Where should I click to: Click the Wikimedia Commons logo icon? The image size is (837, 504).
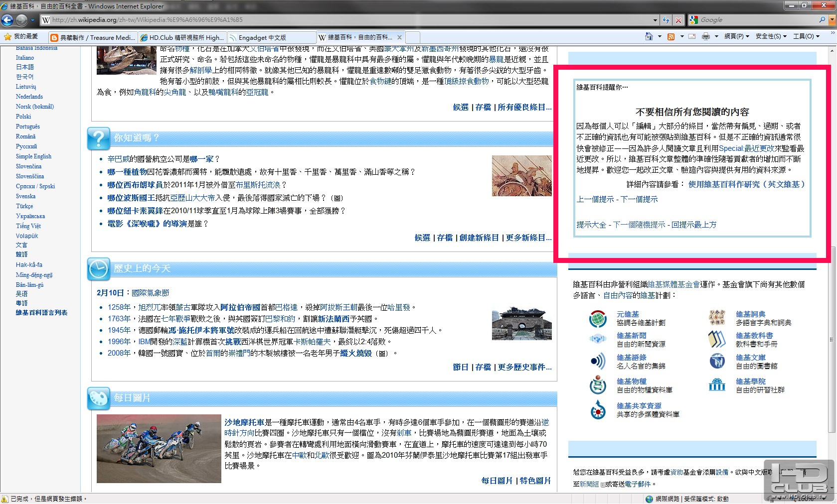coord(597,409)
